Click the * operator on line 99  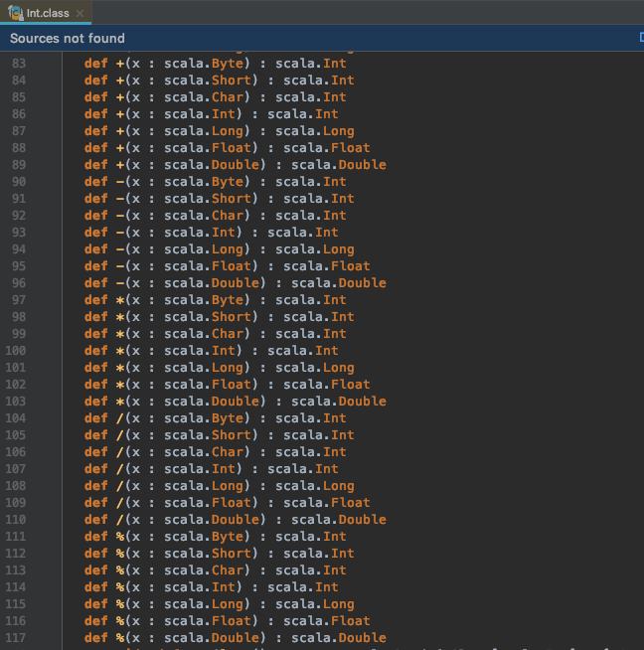pyautogui.click(x=120, y=334)
